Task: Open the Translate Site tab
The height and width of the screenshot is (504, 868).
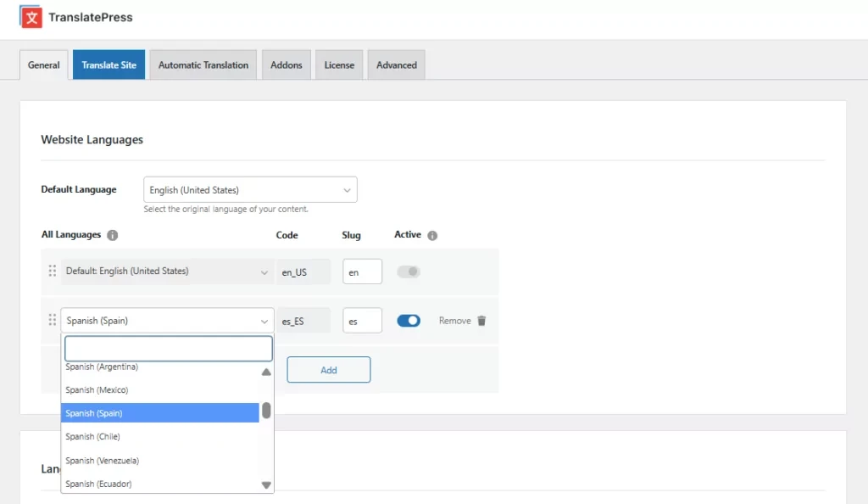Action: click(x=108, y=65)
